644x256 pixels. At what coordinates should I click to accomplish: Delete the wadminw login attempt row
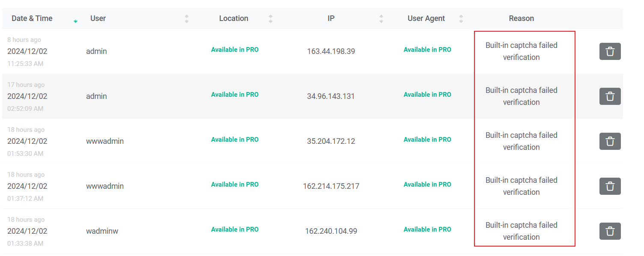610,231
